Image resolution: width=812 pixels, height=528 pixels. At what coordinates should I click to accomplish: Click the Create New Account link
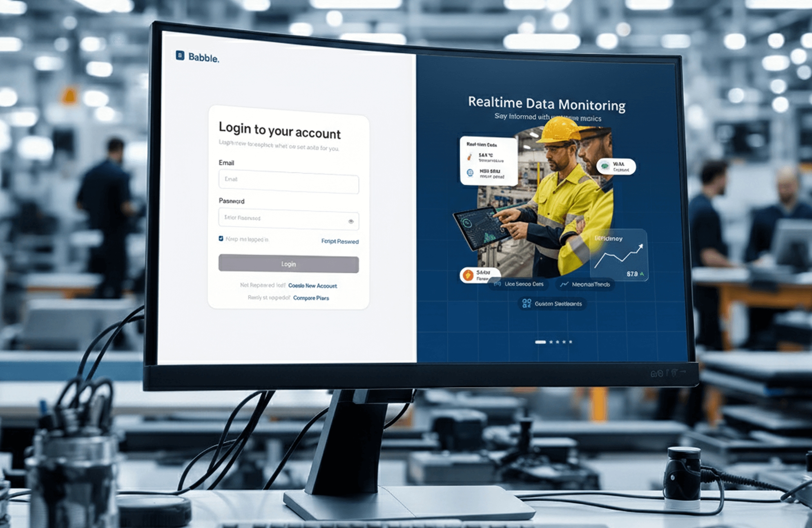(312, 286)
